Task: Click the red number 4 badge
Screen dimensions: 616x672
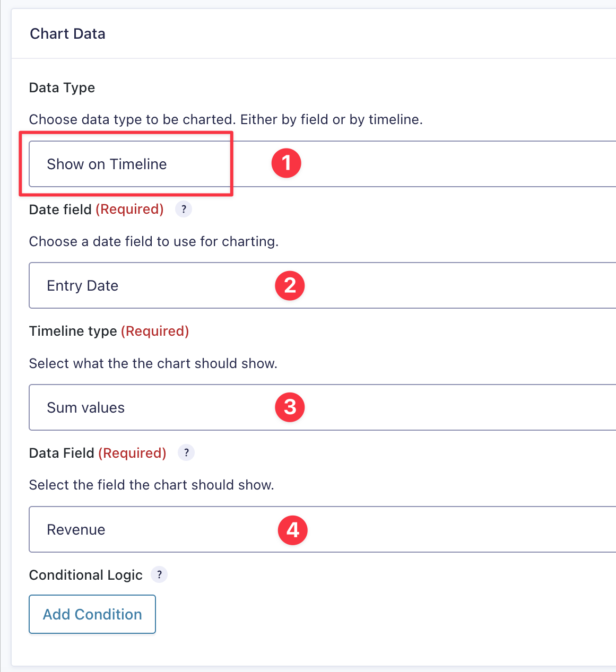Action: pyautogui.click(x=293, y=530)
